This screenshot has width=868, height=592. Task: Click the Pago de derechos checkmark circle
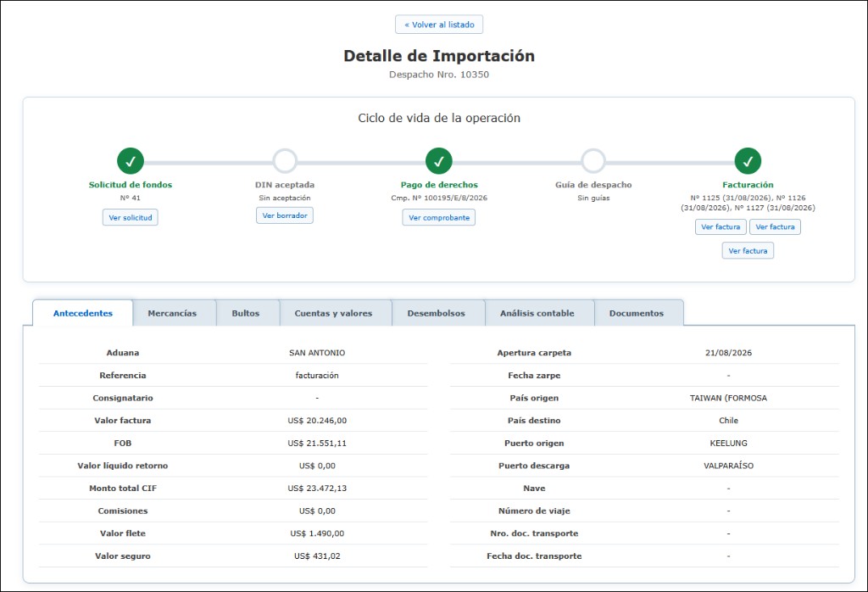coord(439,161)
